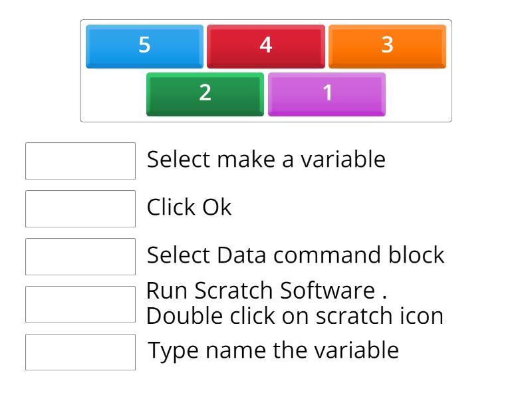Pick the orange number 3 tile
The height and width of the screenshot is (399, 532).
point(387,46)
